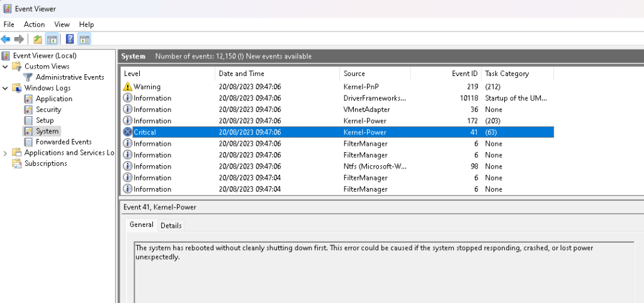Expand Applications and Services Logs node
The height and width of the screenshot is (303, 644).
coord(5,153)
